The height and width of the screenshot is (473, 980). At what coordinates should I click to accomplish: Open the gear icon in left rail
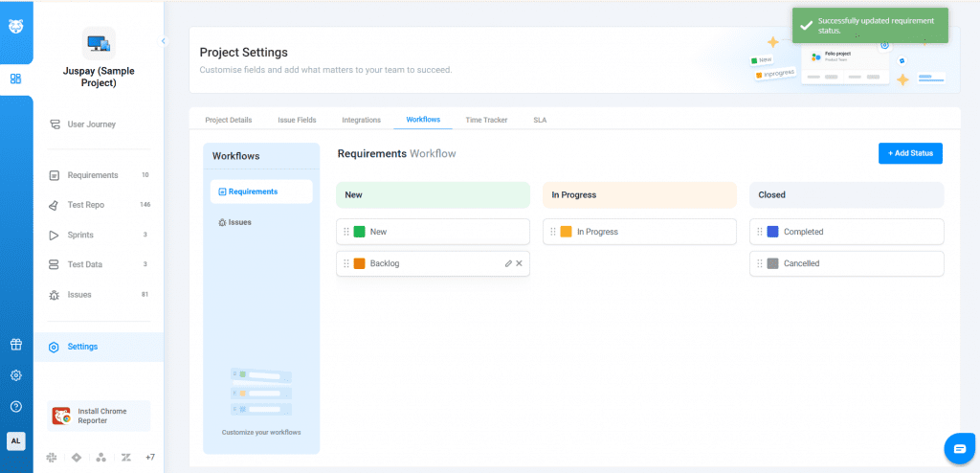[x=15, y=375]
